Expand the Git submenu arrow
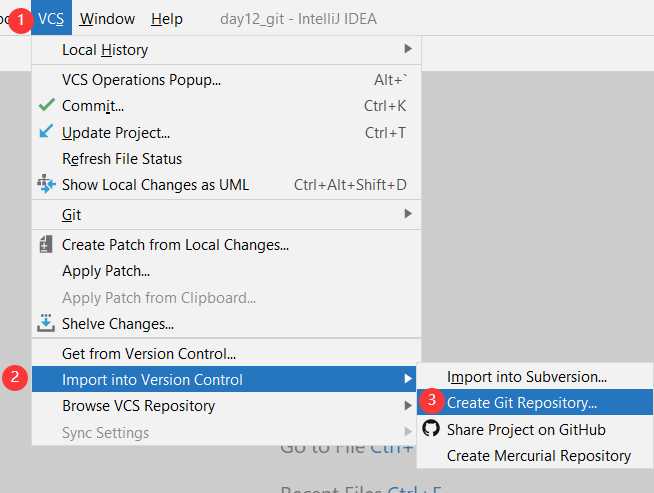The height and width of the screenshot is (493, 654). click(x=408, y=214)
